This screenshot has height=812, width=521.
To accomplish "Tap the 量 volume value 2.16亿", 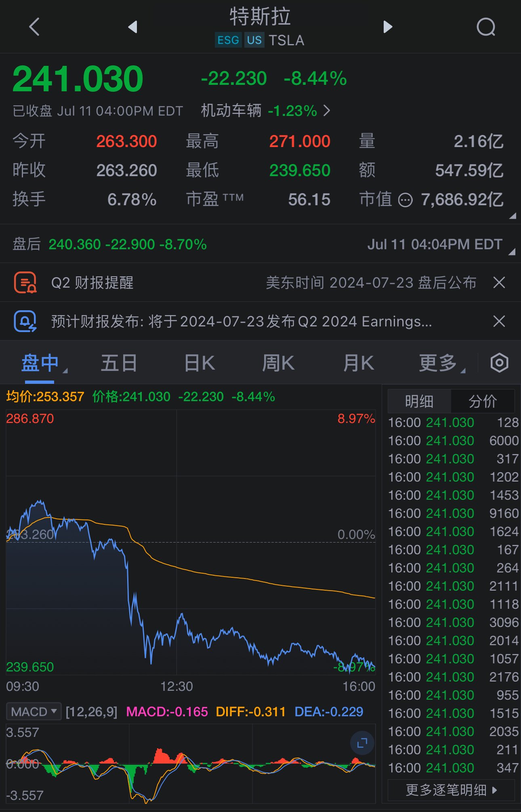I will 479,141.
